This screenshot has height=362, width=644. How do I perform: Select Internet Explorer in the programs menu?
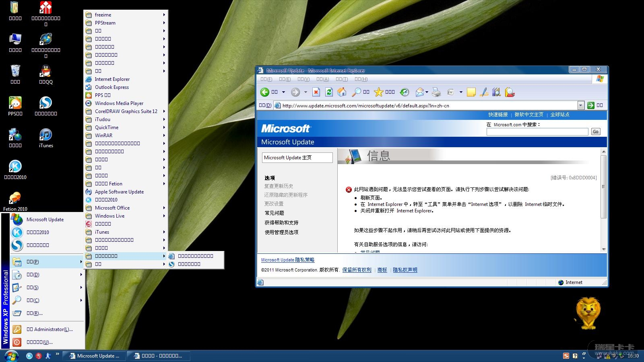point(126,79)
